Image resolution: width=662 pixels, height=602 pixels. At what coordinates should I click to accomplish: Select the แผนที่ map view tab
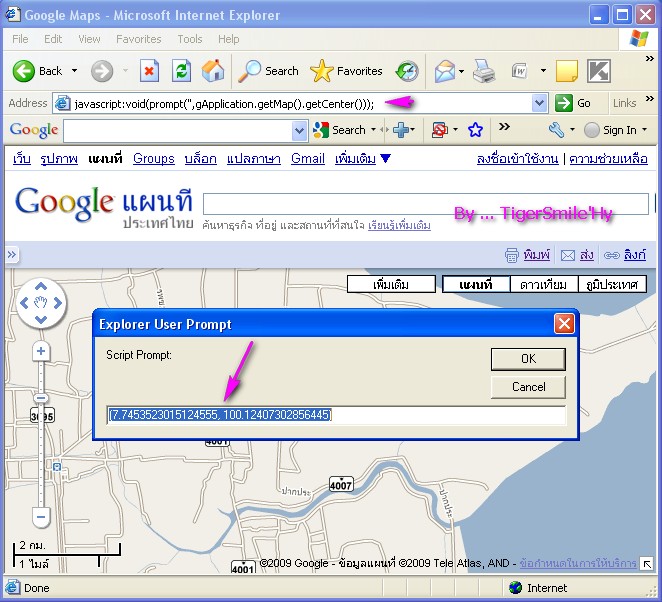coord(476,284)
